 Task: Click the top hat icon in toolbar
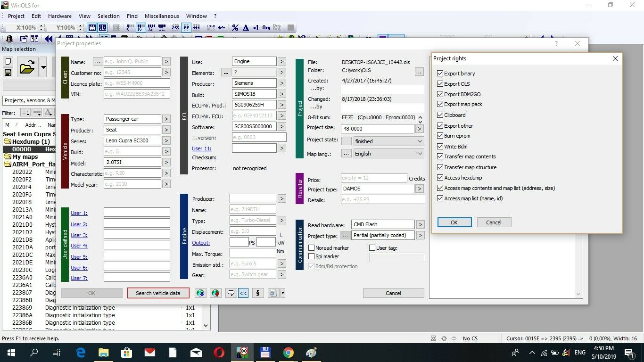(x=9, y=39)
